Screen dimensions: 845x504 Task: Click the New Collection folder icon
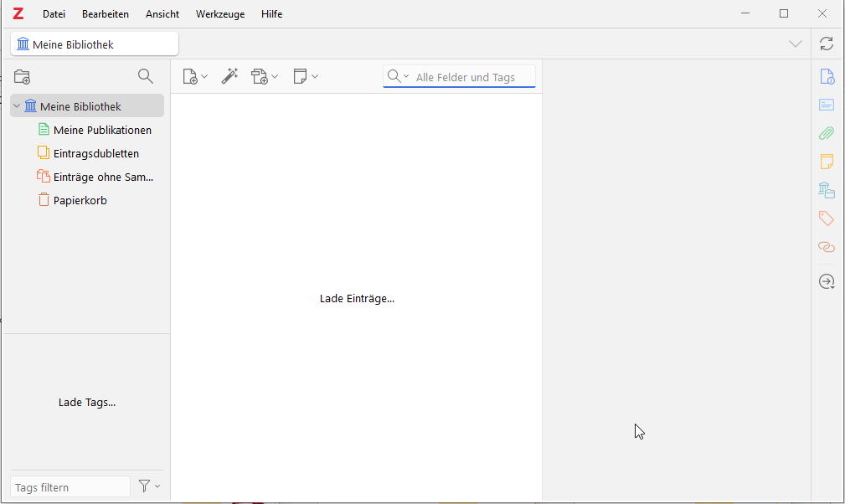point(22,77)
